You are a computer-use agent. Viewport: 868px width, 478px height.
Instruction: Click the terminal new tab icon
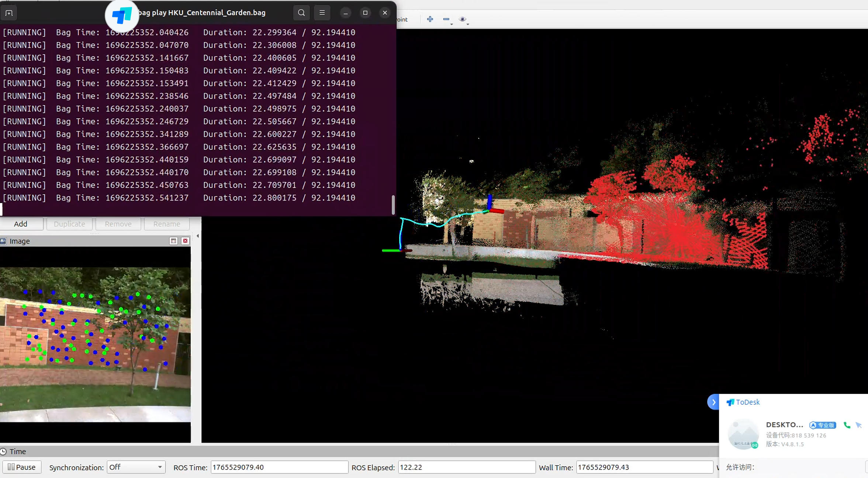pos(9,13)
